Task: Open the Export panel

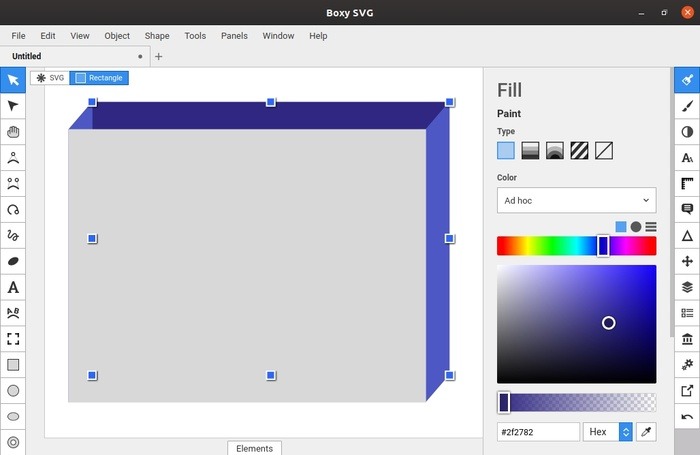Action: [687, 391]
